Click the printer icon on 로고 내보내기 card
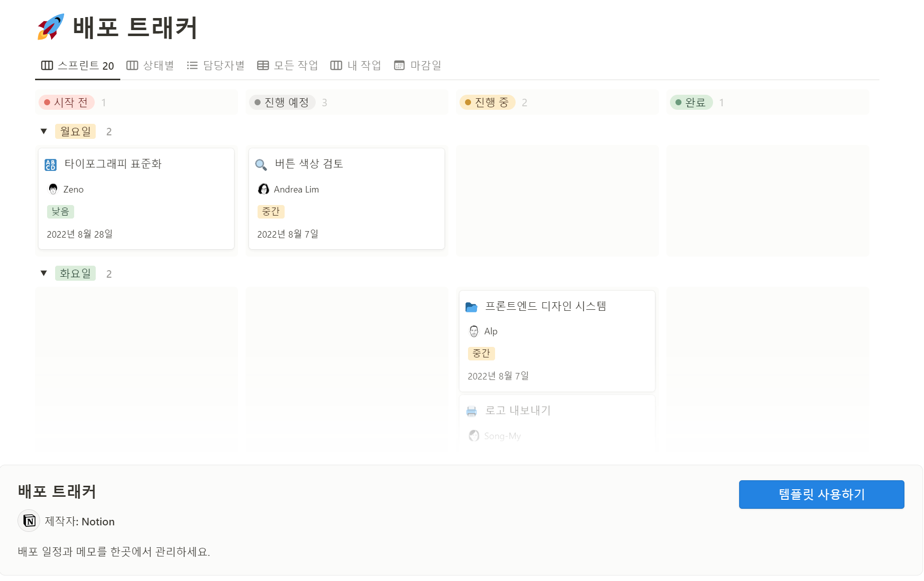 [x=472, y=411]
